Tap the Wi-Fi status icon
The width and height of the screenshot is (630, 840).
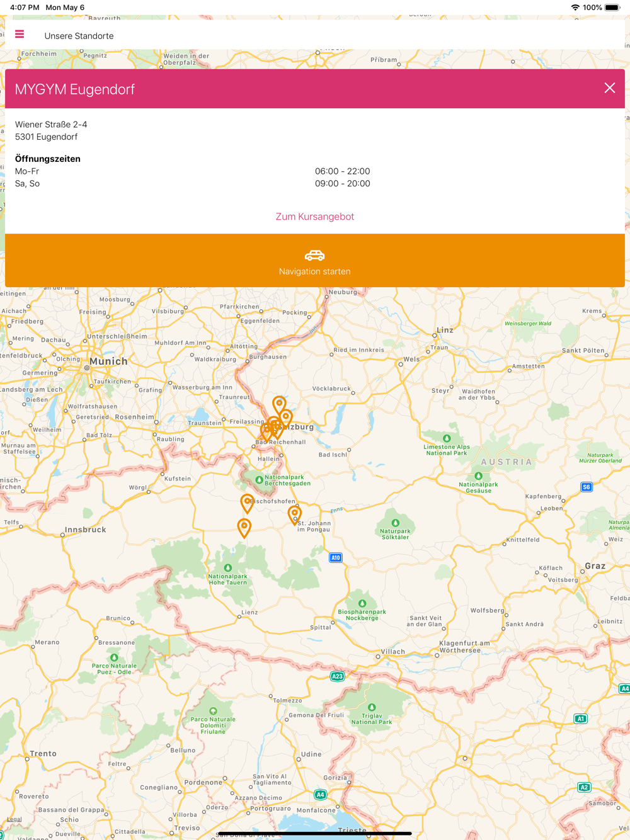pyautogui.click(x=575, y=8)
